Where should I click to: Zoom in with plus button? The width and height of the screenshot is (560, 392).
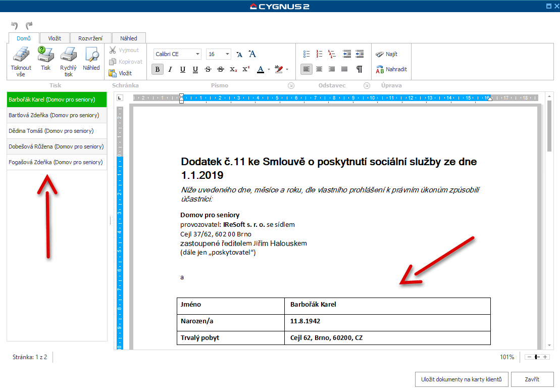(x=545, y=357)
